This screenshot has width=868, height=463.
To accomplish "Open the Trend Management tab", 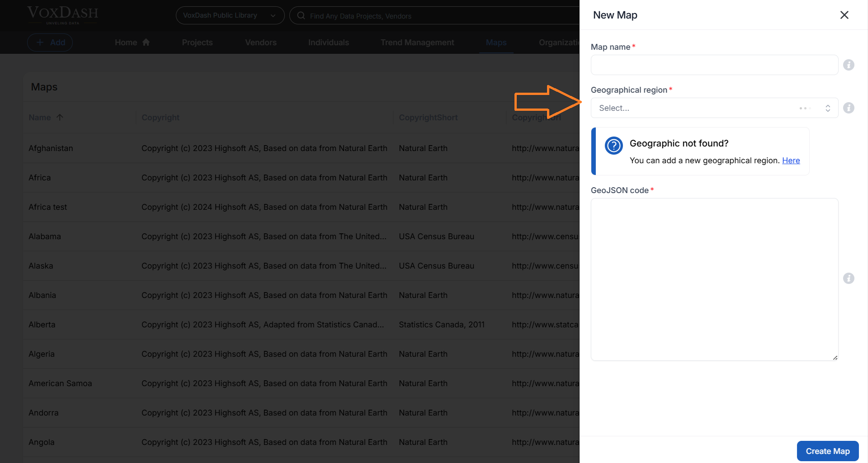I will (417, 43).
